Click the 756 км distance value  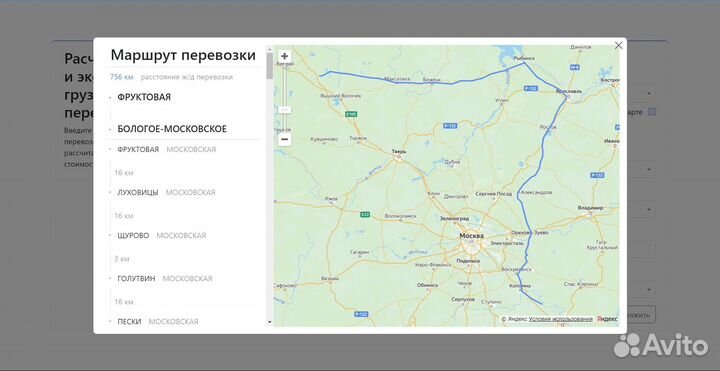point(122,77)
